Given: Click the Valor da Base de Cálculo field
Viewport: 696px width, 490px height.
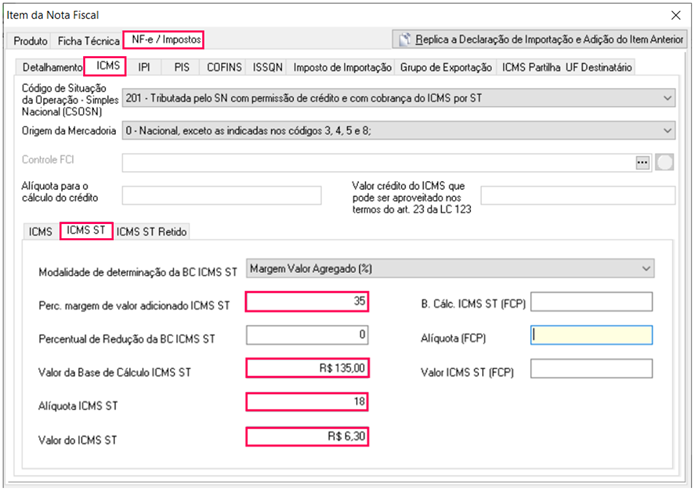Looking at the screenshot, I should [307, 369].
